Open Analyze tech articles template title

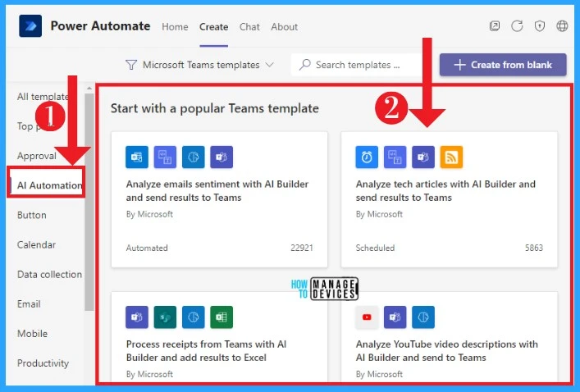445,190
